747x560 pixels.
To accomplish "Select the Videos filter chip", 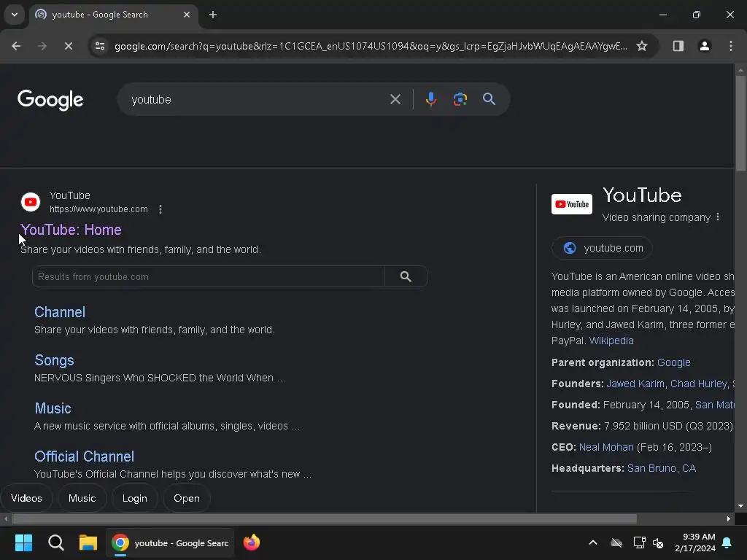I will (x=26, y=498).
